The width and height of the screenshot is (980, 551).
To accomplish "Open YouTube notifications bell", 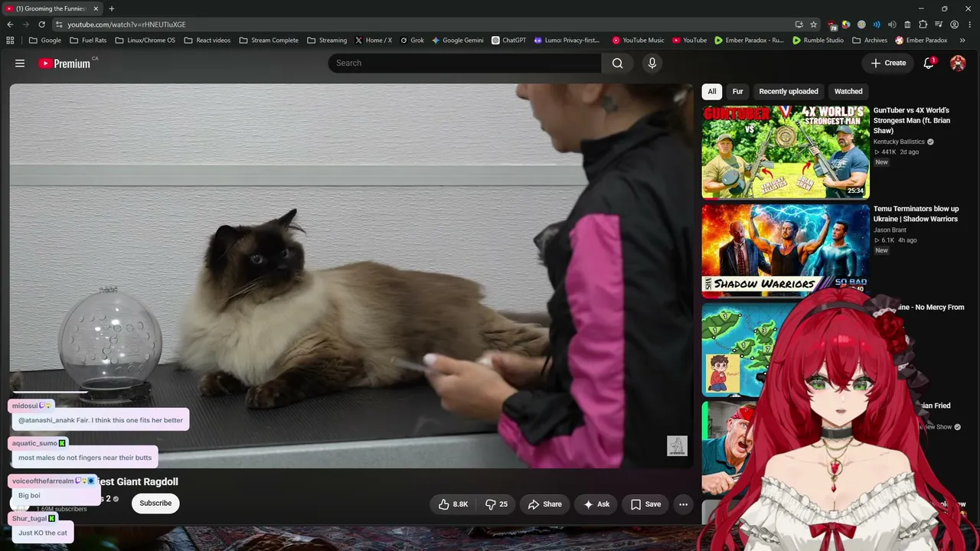I will coord(929,63).
